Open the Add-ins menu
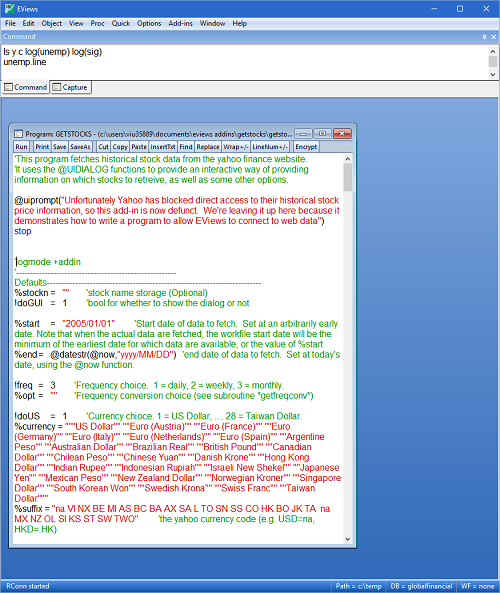The height and width of the screenshot is (593, 500). pos(180,23)
